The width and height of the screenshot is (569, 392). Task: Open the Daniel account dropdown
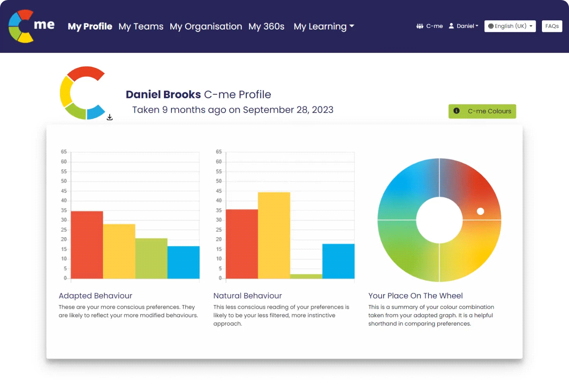[x=464, y=26]
